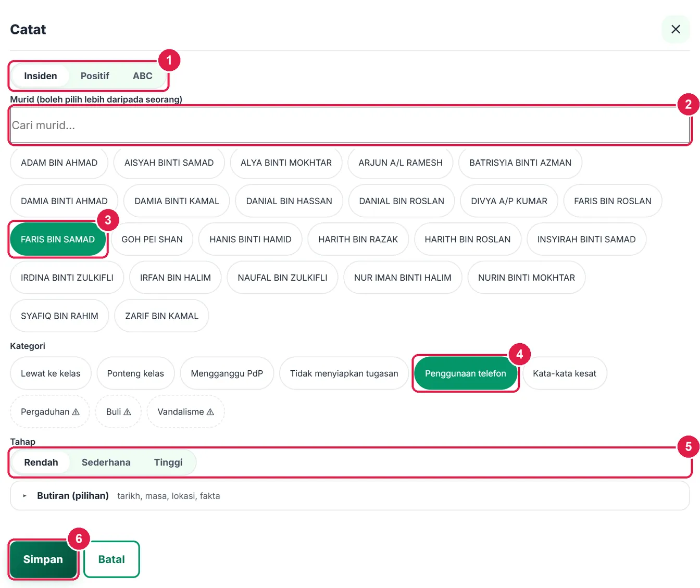Select student ARJUN A/L RAMESH

(x=401, y=162)
